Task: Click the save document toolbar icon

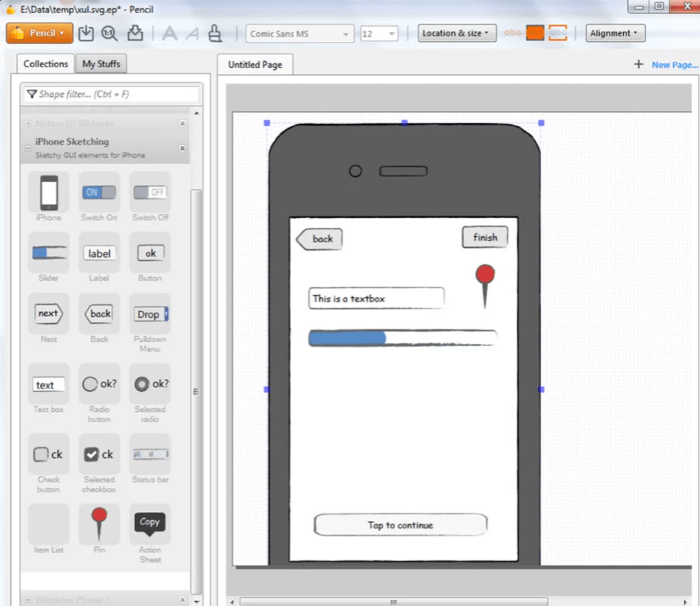Action: tap(86, 33)
